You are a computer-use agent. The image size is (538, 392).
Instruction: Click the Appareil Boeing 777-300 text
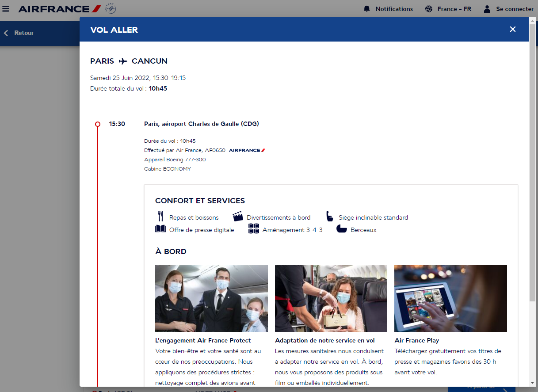click(x=175, y=160)
